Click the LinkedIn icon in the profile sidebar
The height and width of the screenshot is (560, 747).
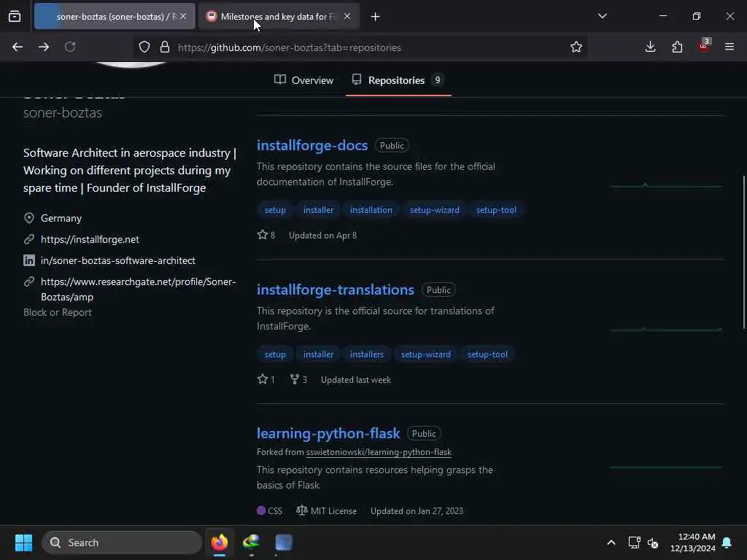point(29,260)
